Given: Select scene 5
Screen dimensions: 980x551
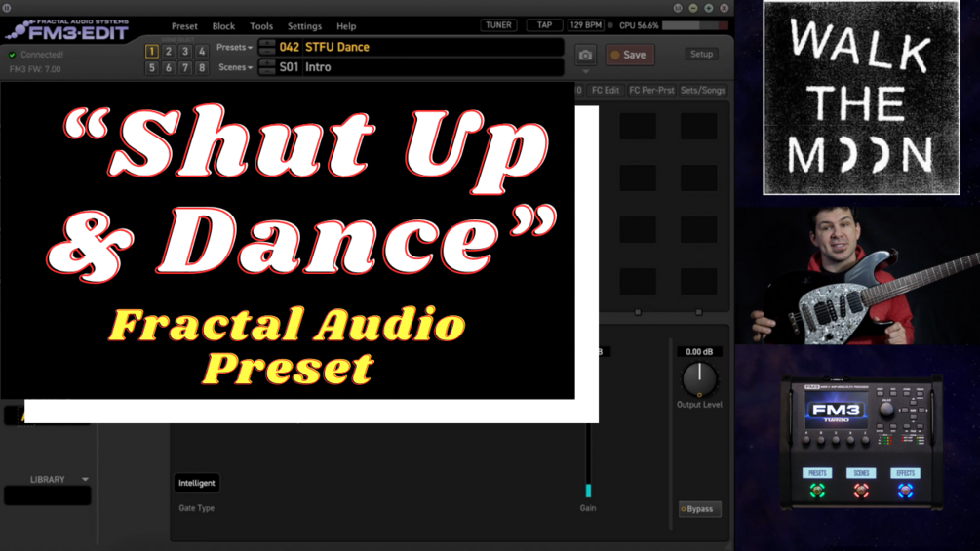Looking at the screenshot, I should 151,67.
